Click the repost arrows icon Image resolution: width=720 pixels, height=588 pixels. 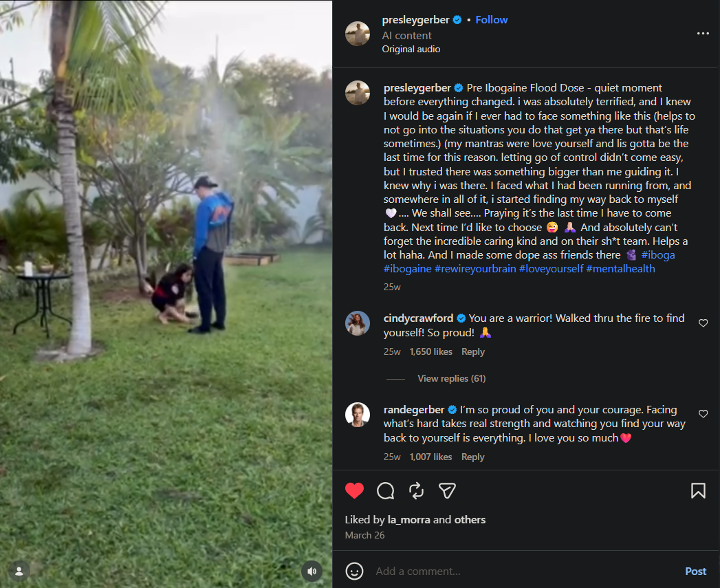coord(417,490)
